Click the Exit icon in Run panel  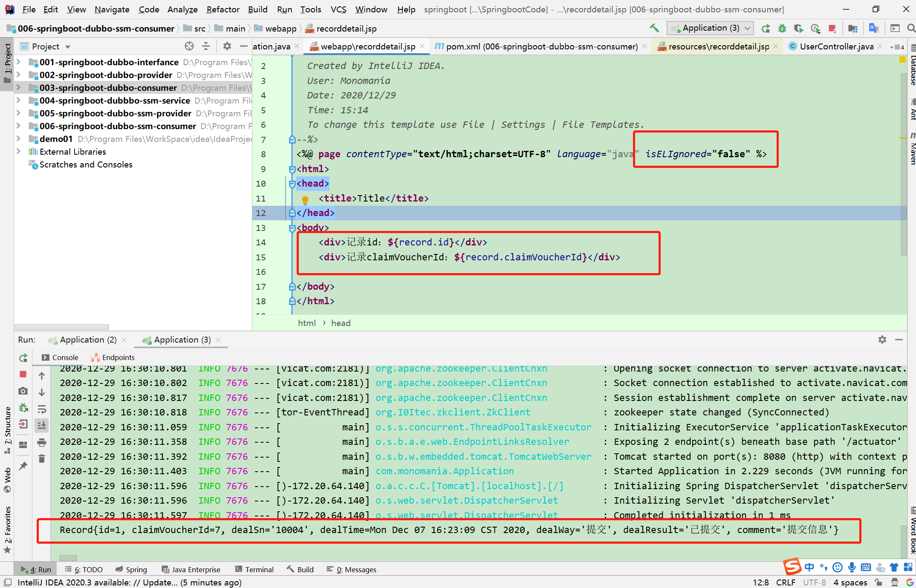pos(23,424)
